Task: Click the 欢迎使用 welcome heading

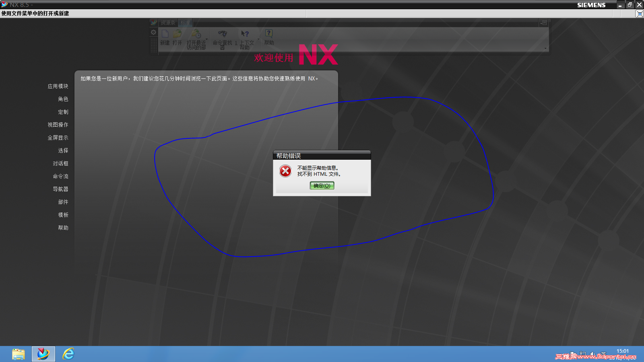Action: (x=274, y=58)
